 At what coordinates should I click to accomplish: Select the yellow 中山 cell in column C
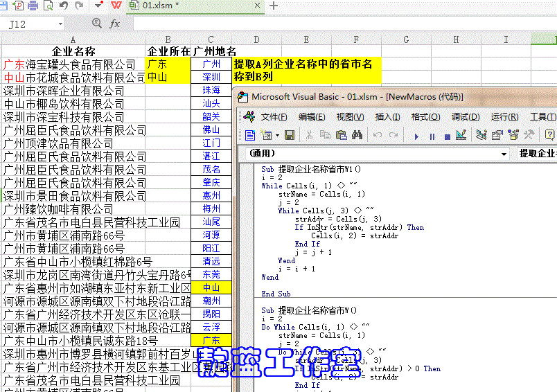[x=211, y=287]
